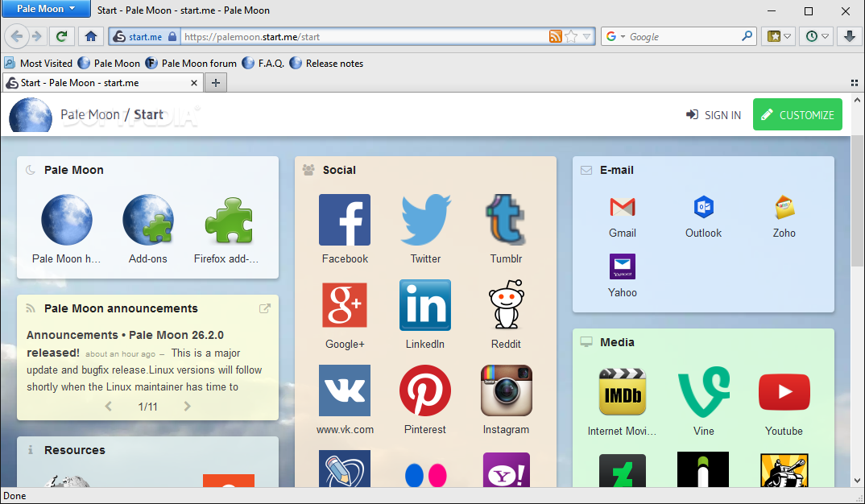This screenshot has width=865, height=504.
Task: Click the Social widget heading
Action: tap(339, 170)
